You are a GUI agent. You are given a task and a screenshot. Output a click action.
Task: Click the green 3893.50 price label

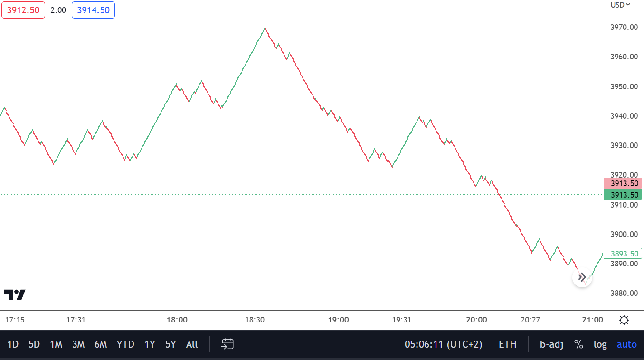(x=623, y=253)
